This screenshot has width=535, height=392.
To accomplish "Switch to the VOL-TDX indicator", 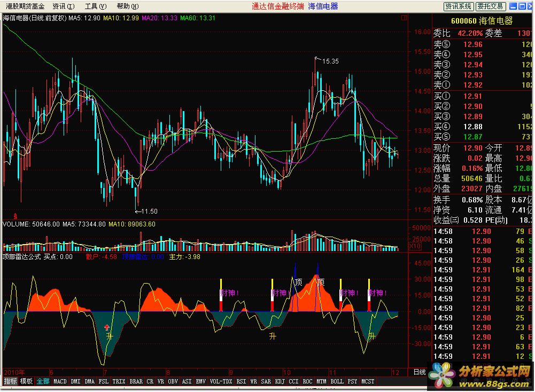I will (221, 381).
